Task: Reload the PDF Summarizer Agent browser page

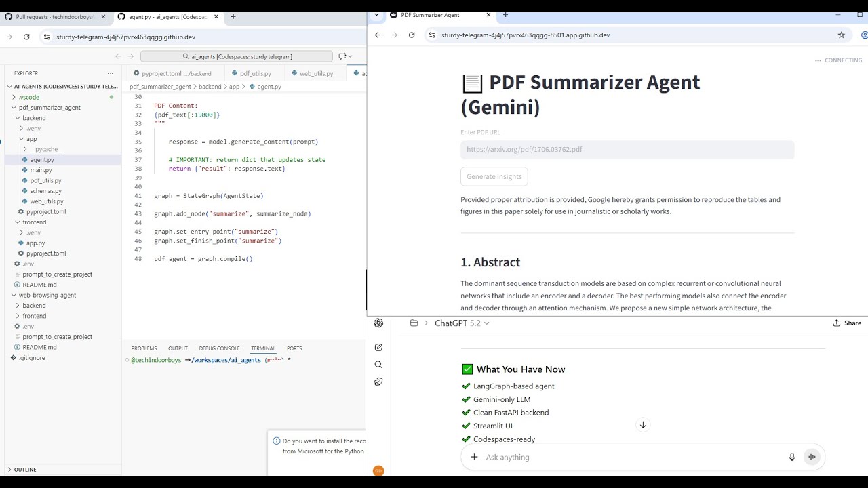Action: click(412, 35)
